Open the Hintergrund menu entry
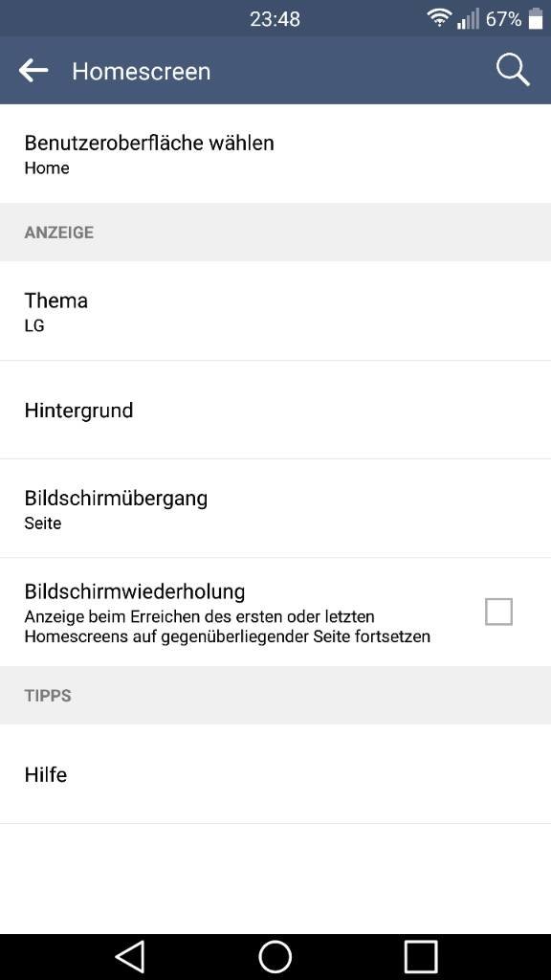The height and width of the screenshot is (980, 551). point(275,410)
